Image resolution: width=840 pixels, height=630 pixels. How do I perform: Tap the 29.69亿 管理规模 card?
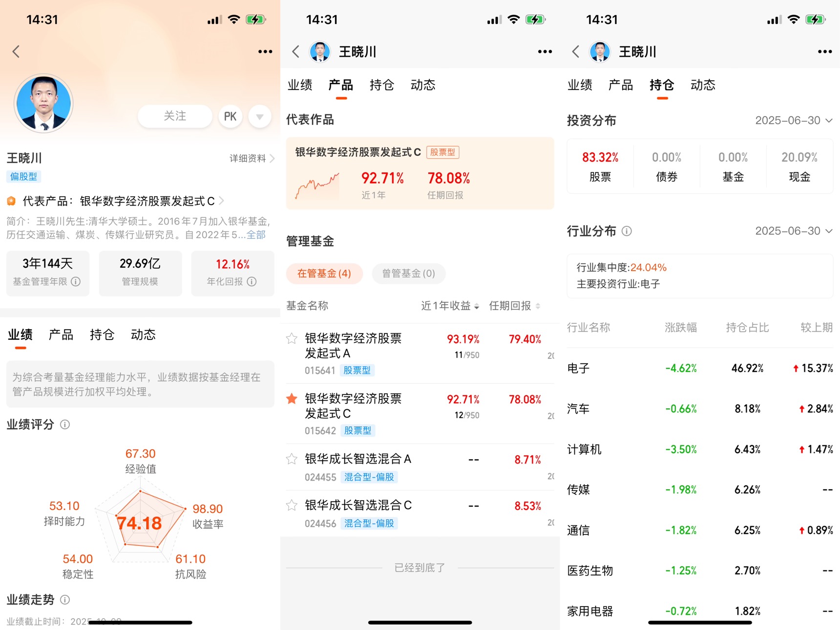pos(140,273)
